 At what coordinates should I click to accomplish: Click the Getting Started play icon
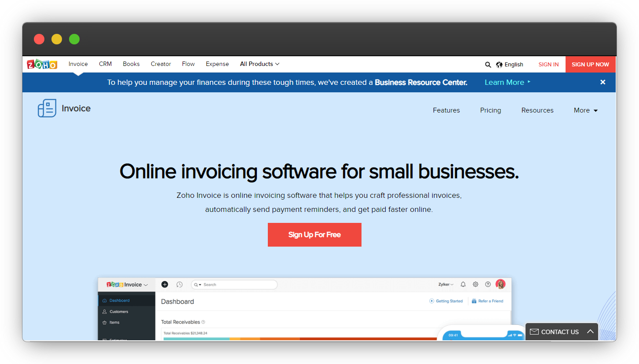tap(432, 301)
